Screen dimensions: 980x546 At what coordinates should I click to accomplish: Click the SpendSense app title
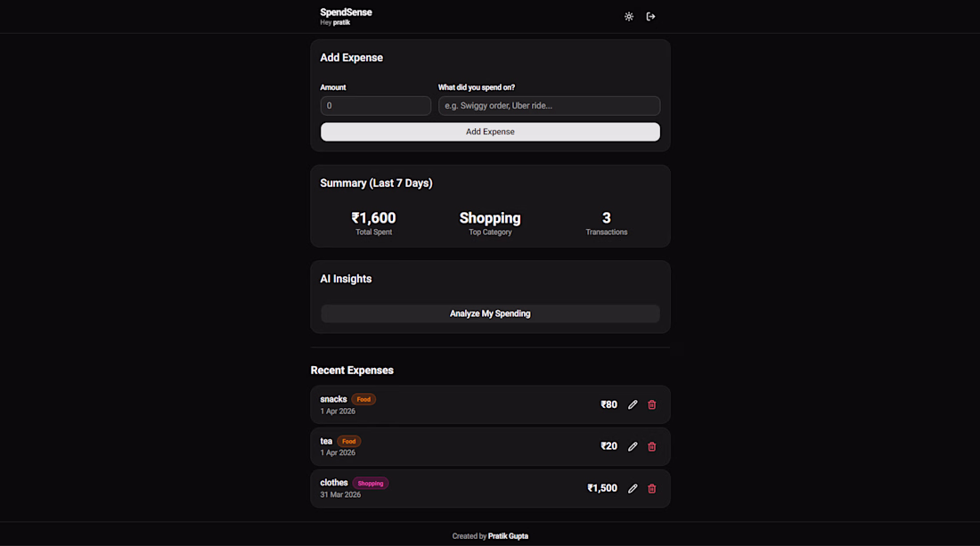coord(346,12)
